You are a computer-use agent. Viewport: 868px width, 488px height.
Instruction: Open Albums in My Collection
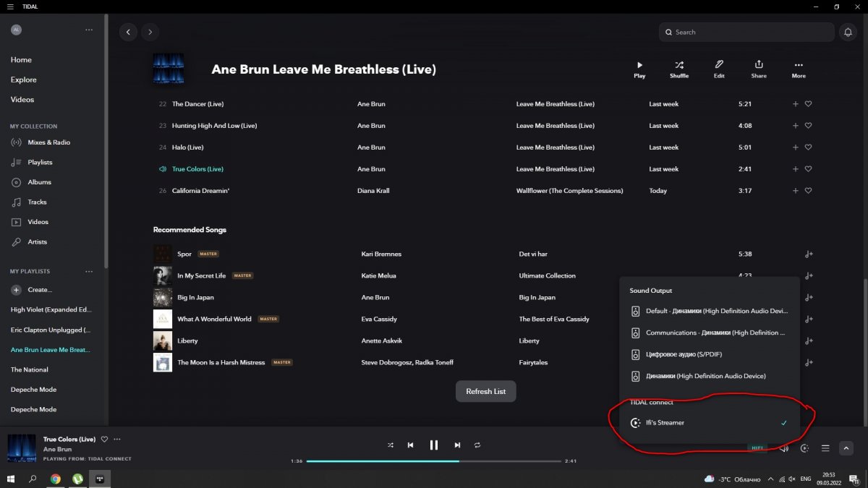(x=30, y=182)
